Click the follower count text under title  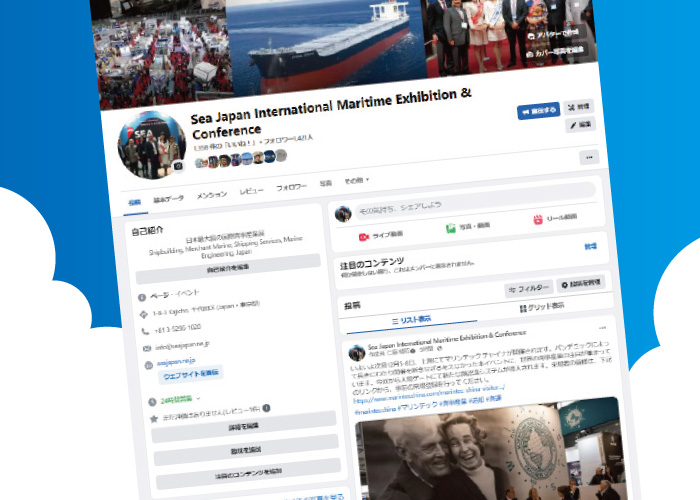pos(288,140)
